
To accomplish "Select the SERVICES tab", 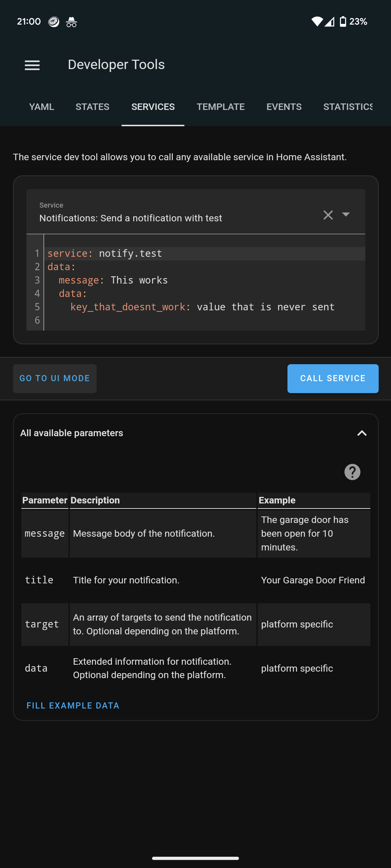I will (x=153, y=107).
